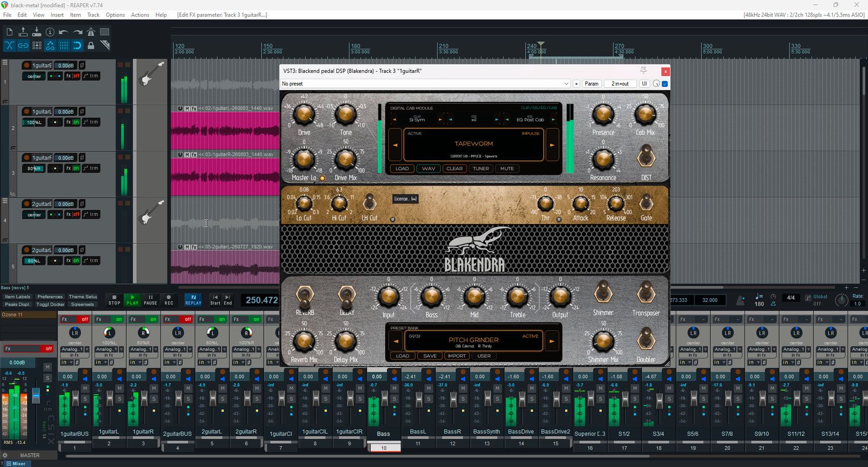Pin the Blakendra FX window on top
The height and width of the screenshot is (467, 868).
643,71
